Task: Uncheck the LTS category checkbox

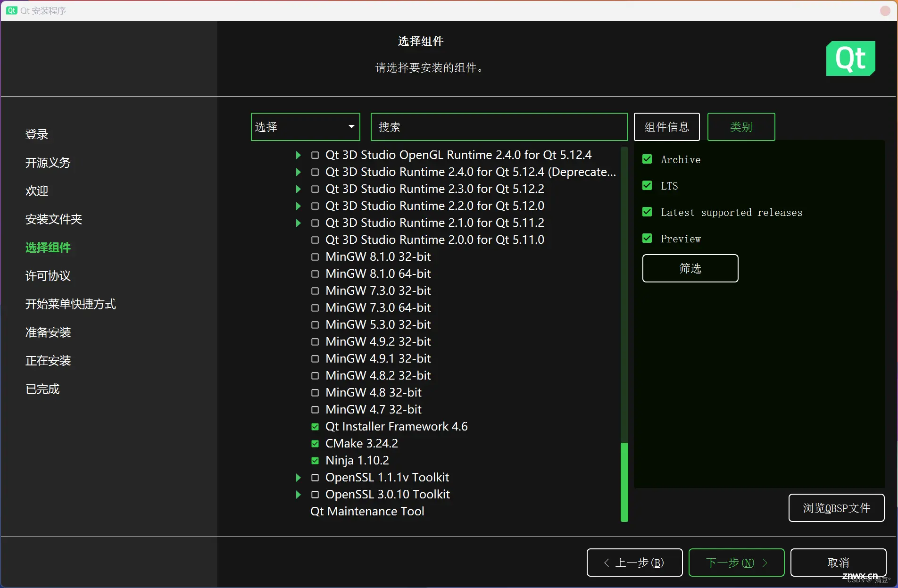Action: (x=647, y=186)
